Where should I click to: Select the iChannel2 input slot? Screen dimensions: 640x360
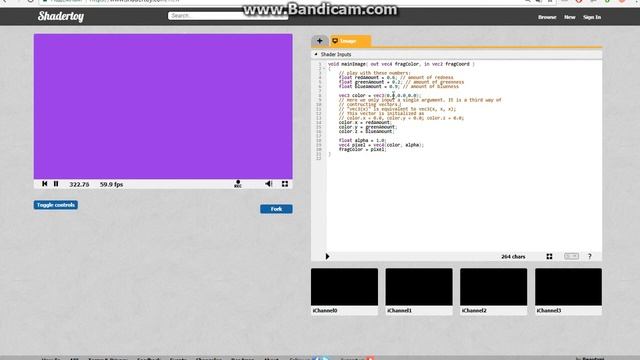point(493,287)
